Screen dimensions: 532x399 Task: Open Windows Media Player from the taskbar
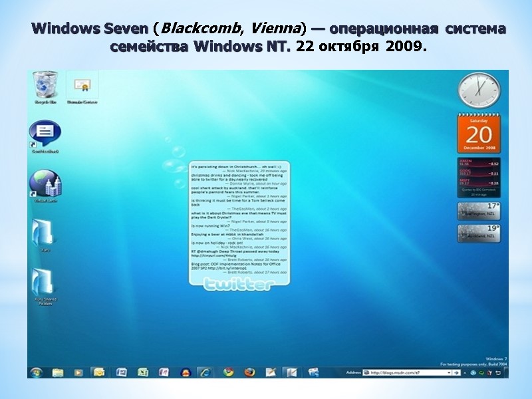coord(77,371)
